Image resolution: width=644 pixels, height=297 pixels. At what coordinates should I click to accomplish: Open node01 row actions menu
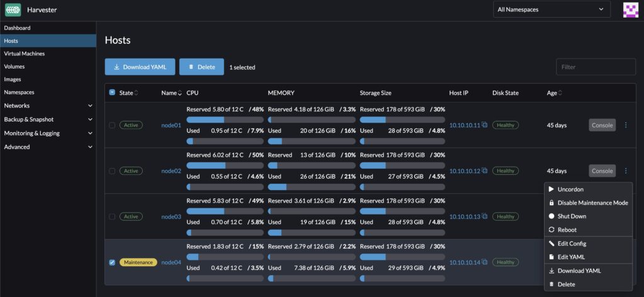[625, 125]
